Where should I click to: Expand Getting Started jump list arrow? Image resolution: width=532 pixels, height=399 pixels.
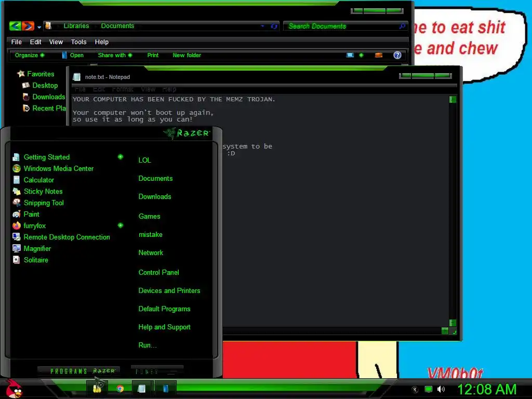click(x=121, y=157)
